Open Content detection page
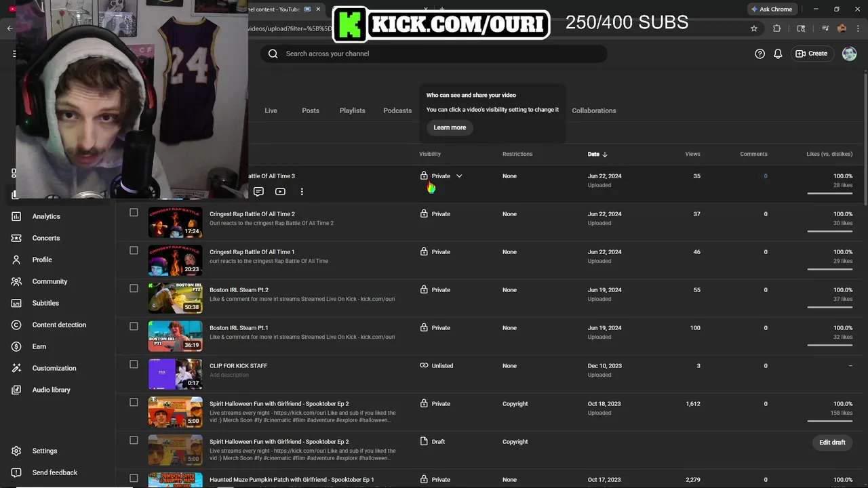Screen dimensions: 868x488 tap(59, 325)
